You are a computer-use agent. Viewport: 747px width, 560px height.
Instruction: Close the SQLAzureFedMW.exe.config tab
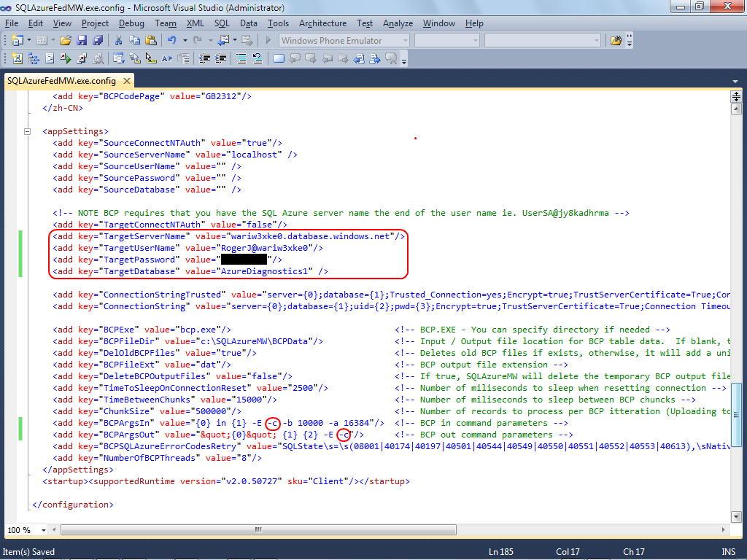click(127, 81)
